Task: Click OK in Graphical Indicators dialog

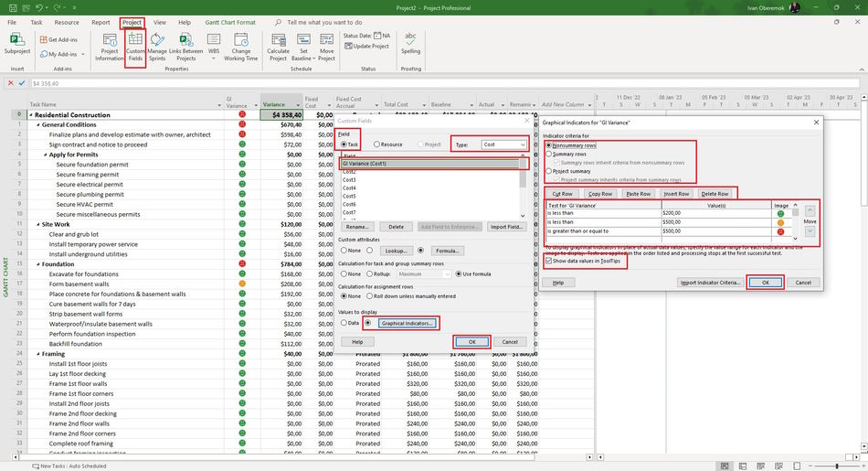Action: 766,283
